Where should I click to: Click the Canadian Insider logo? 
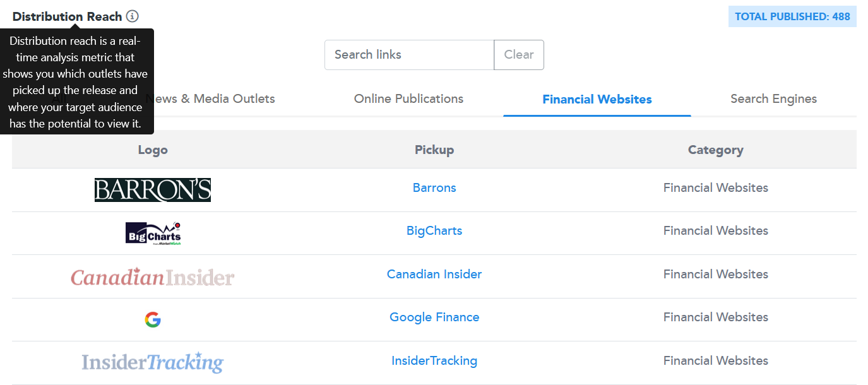pos(153,277)
